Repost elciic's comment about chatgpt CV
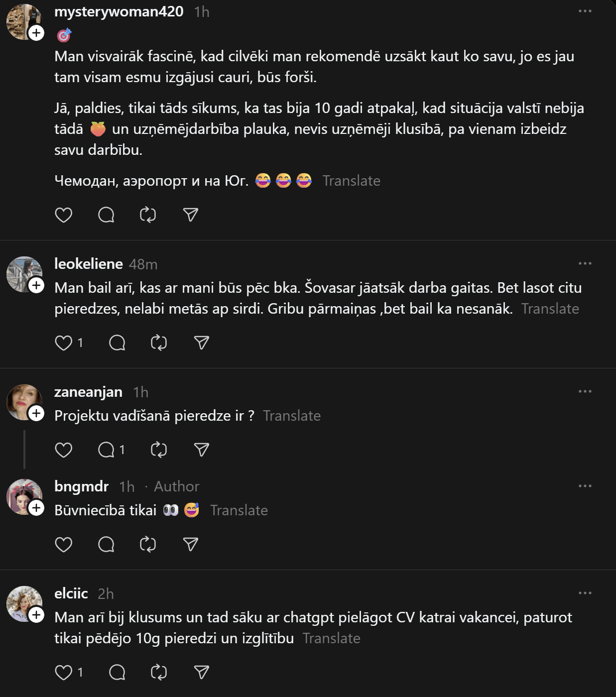Viewport: 616px width, 697px height. [159, 673]
